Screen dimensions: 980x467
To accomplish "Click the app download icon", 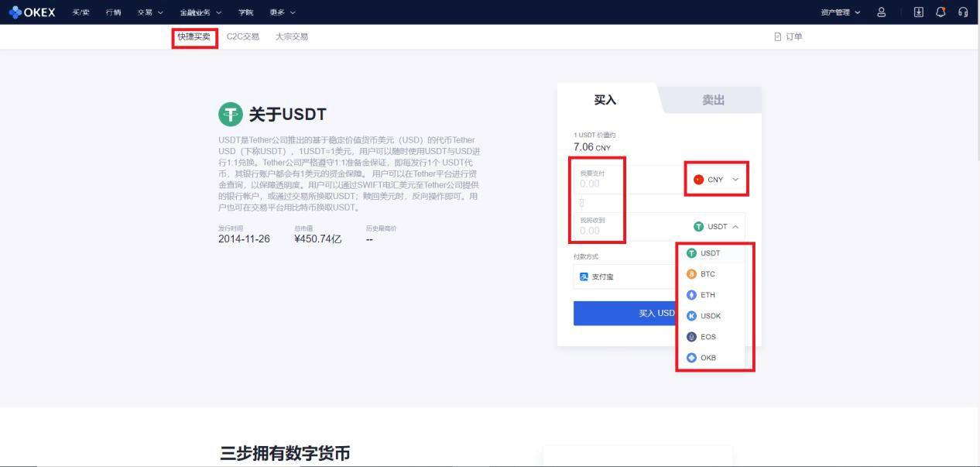I will click(918, 12).
